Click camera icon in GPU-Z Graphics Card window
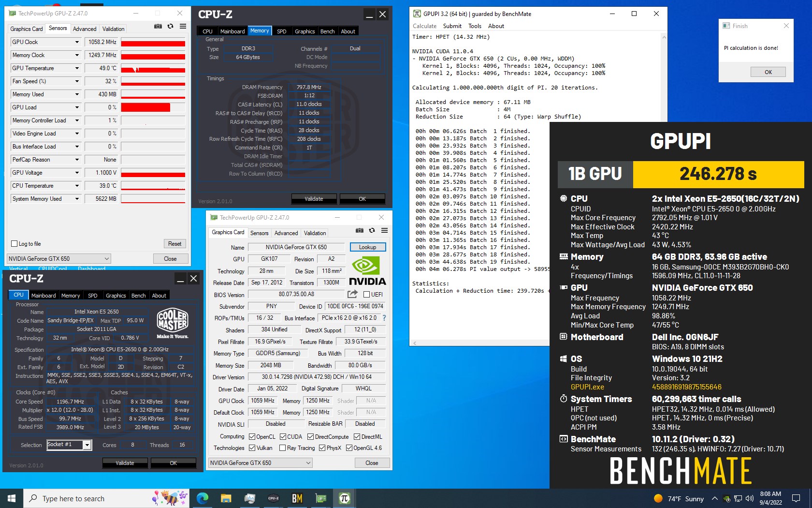 coord(360,230)
